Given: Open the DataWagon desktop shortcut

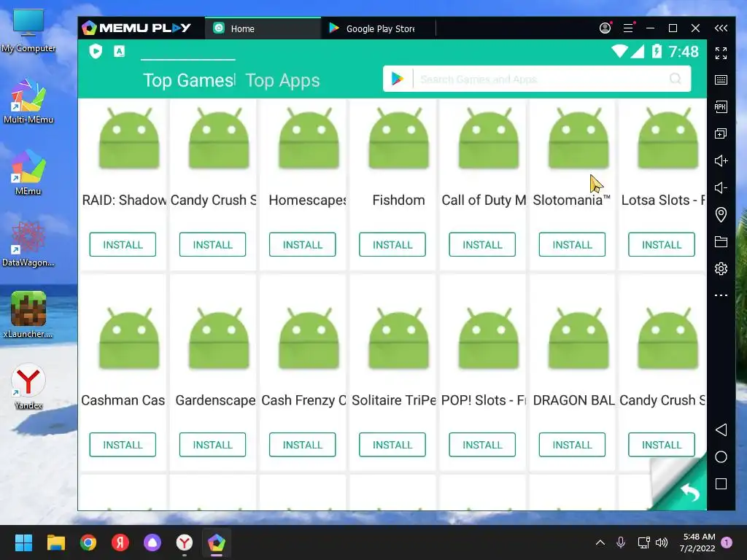Looking at the screenshot, I should (x=28, y=244).
